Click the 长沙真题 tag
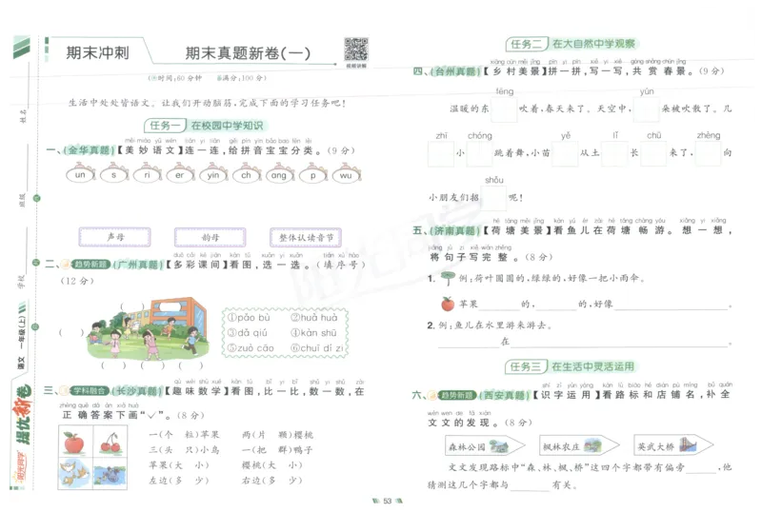Viewport: 762px width, 532px height. click(x=136, y=391)
